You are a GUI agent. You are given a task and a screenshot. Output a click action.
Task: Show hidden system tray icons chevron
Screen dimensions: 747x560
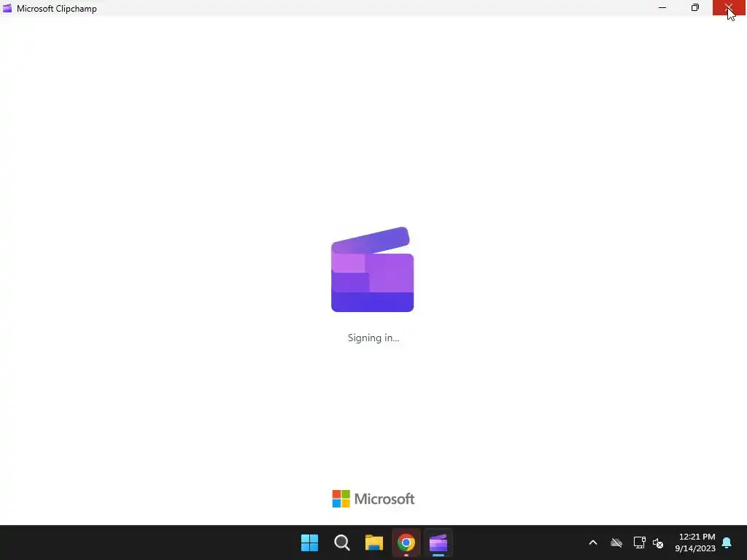[593, 542]
